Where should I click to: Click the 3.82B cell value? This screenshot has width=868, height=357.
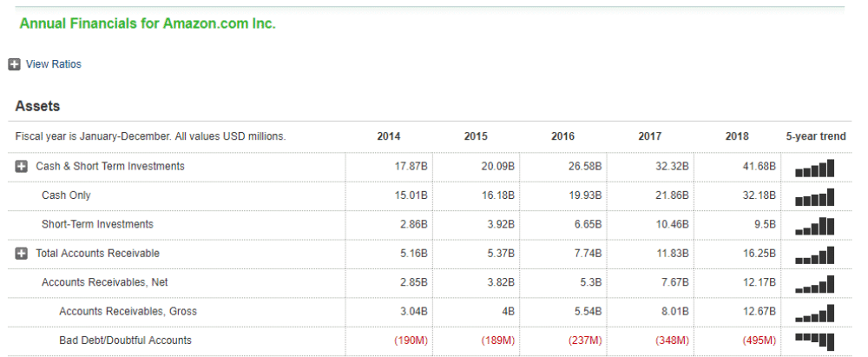pos(501,282)
